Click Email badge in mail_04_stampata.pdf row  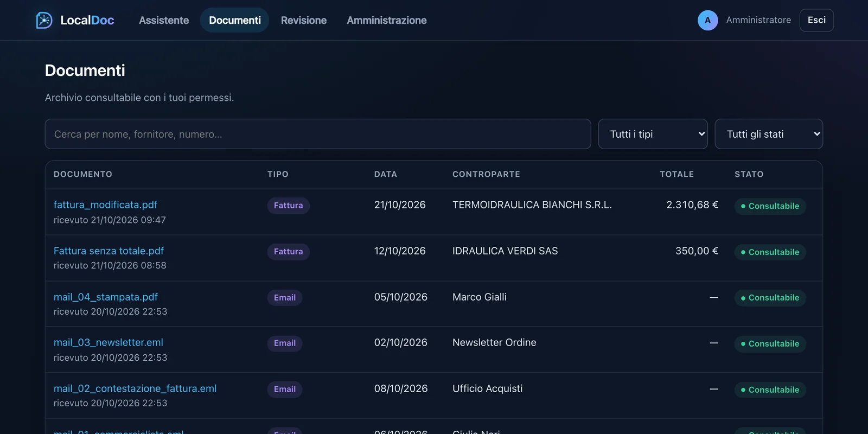[285, 297]
